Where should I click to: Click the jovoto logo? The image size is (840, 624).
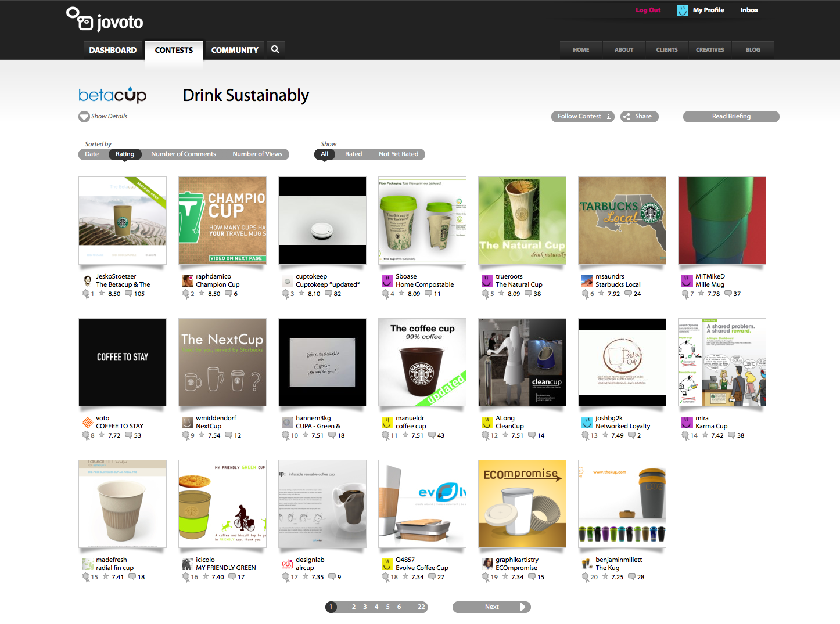click(105, 20)
